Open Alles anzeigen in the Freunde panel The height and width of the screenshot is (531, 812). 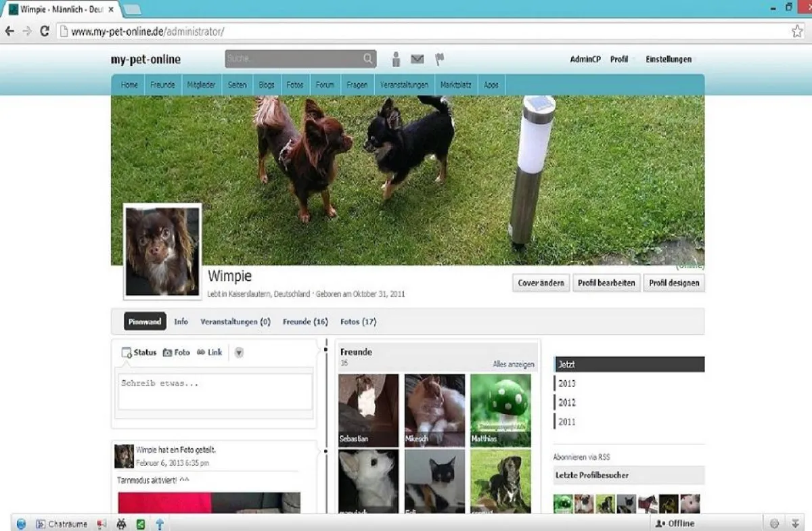tap(514, 363)
